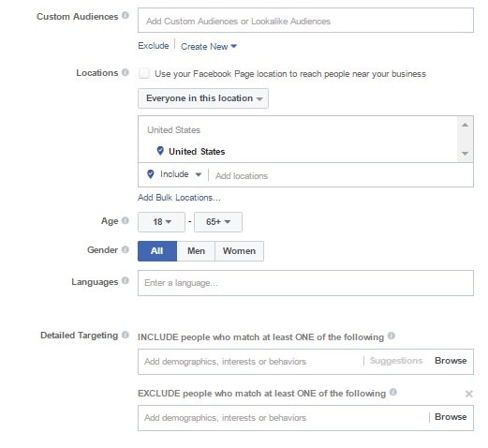The width and height of the screenshot is (488, 448).
Task: Click the Age info icon
Action: tap(126, 220)
